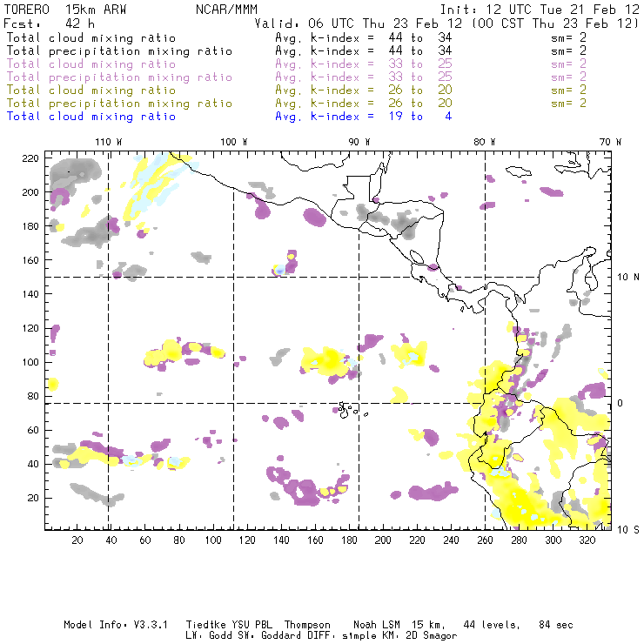Click the '100 W' longitude label
The width and height of the screenshot is (644, 644).
(234, 142)
